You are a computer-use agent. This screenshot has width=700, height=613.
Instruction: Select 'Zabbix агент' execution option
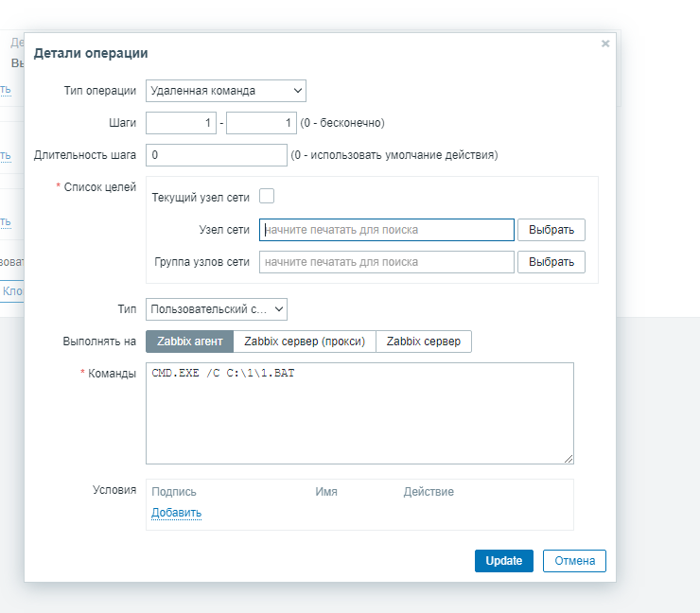click(189, 342)
